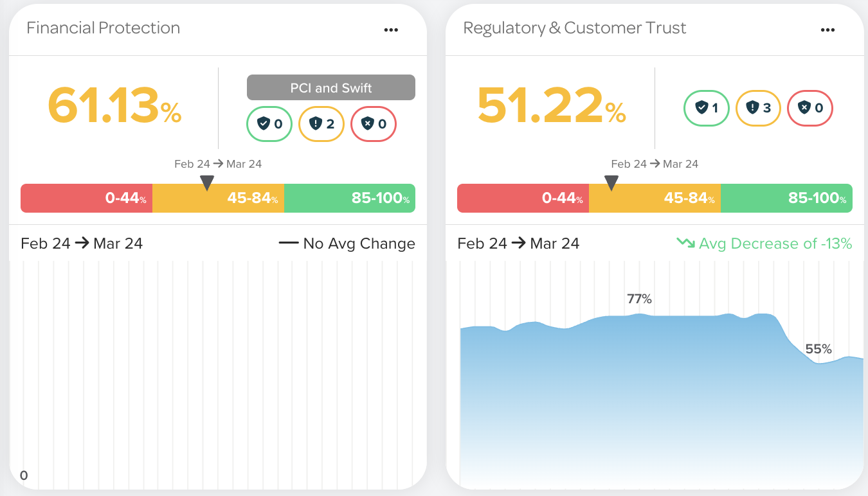This screenshot has height=496, width=868.
Task: Click the Avg Decrease of -13% trend icon
Action: coord(685,244)
